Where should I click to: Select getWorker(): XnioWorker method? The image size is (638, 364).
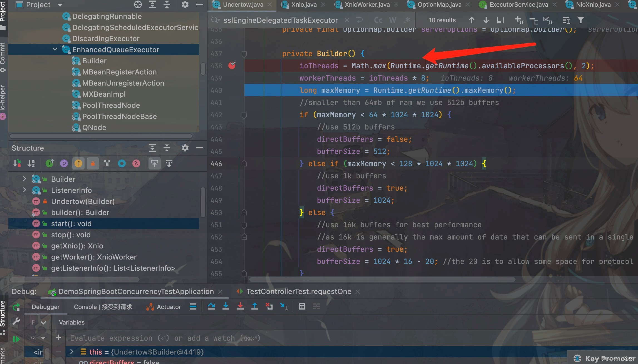coord(94,257)
